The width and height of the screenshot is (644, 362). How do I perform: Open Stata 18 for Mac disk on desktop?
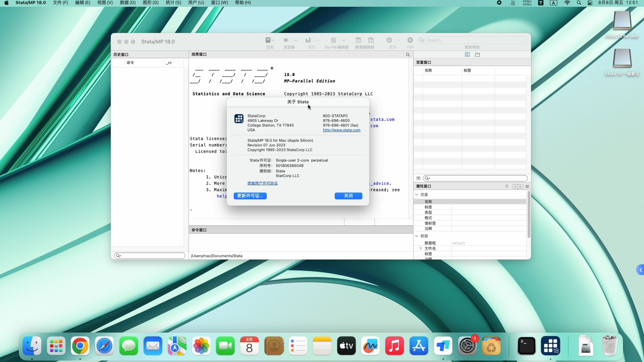(x=622, y=24)
